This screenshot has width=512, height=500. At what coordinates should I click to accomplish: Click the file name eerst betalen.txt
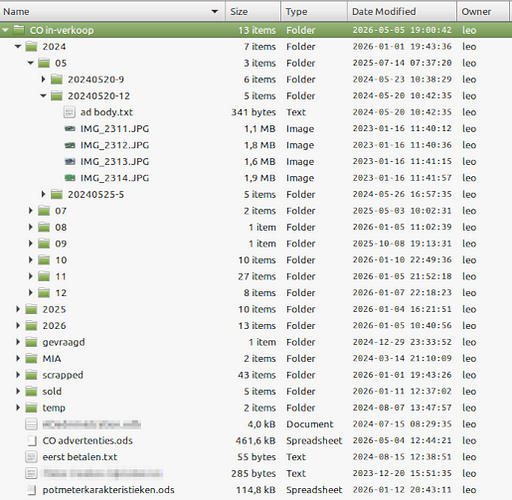pos(80,457)
